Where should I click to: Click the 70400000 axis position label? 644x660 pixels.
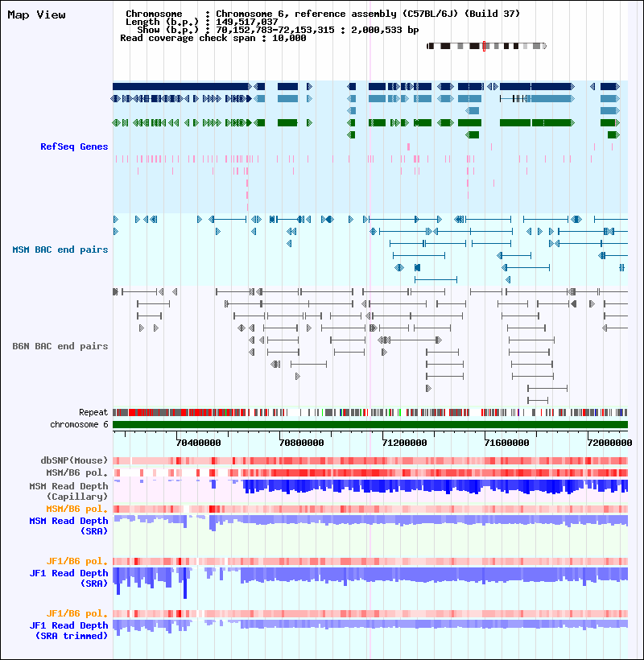coord(198,443)
